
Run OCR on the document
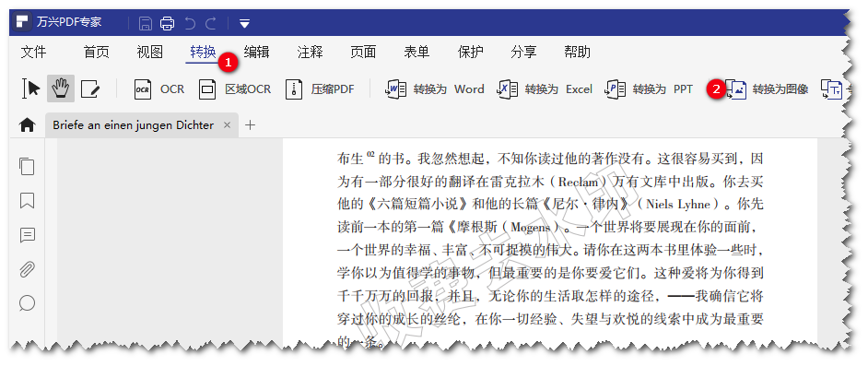point(158,89)
